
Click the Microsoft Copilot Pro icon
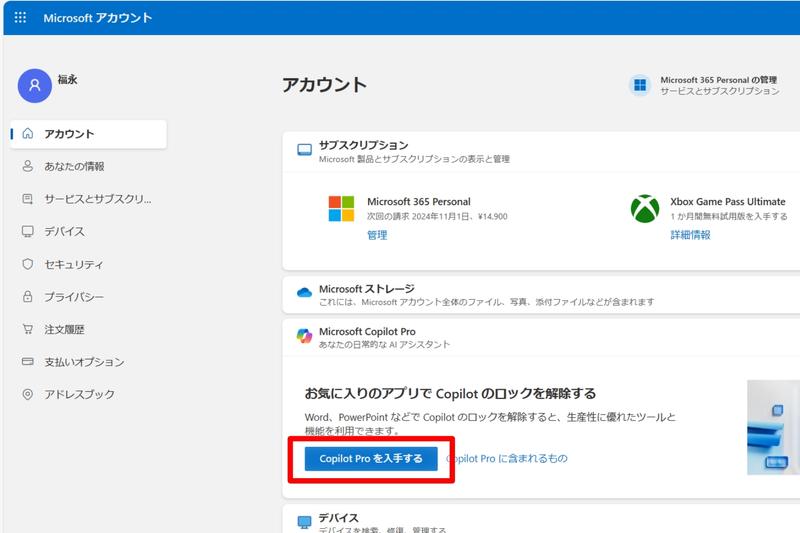(304, 337)
